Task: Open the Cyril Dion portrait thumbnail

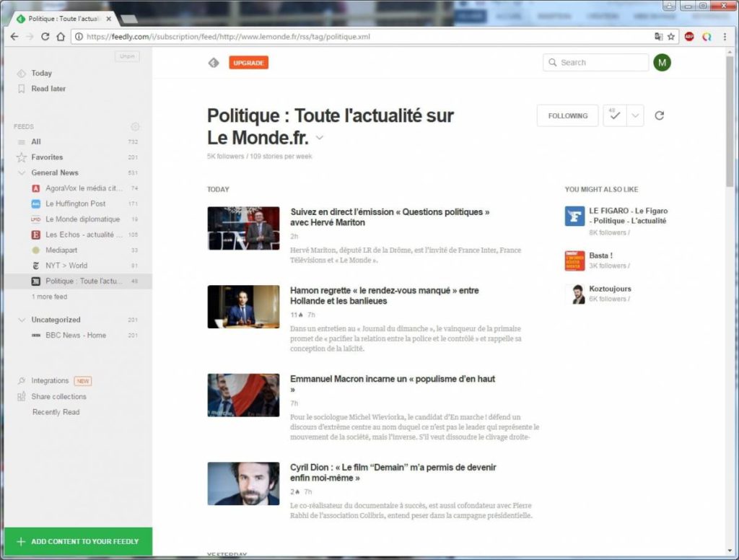Action: coord(243,484)
